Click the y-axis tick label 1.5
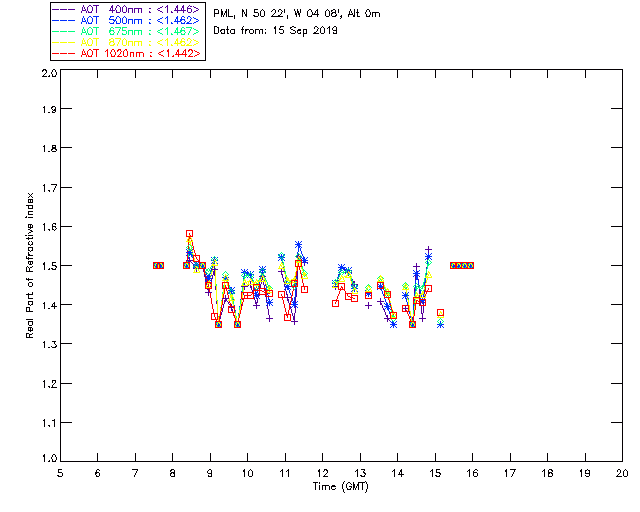640x512 pixels. point(49,266)
